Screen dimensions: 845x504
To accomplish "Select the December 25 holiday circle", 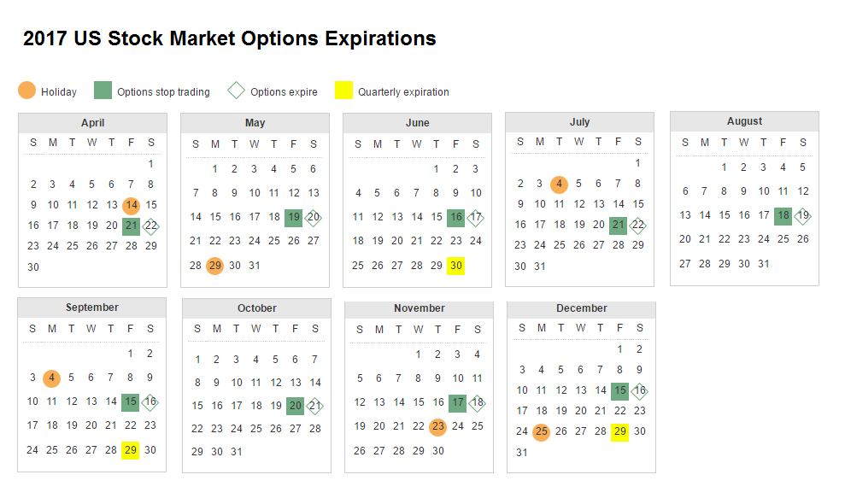I will [542, 432].
